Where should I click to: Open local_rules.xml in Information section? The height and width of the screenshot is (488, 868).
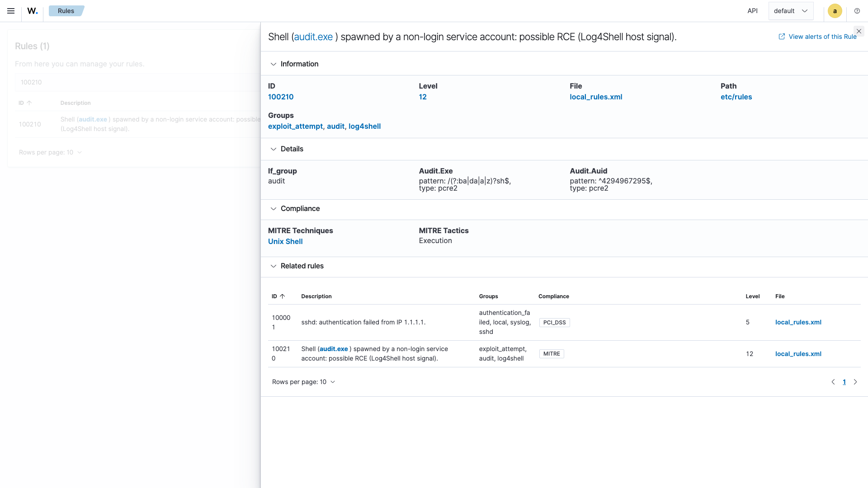point(596,97)
